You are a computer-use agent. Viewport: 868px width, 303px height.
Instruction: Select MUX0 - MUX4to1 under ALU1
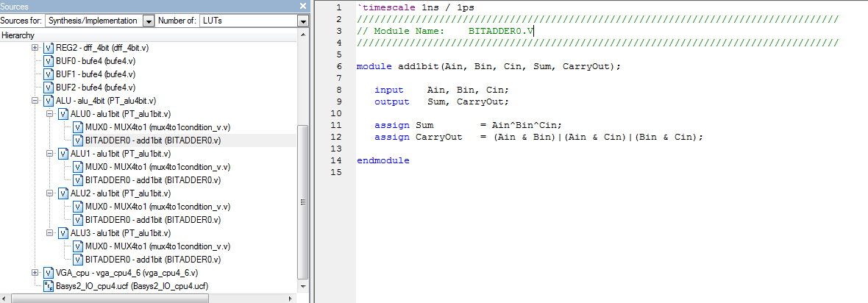coord(157,167)
